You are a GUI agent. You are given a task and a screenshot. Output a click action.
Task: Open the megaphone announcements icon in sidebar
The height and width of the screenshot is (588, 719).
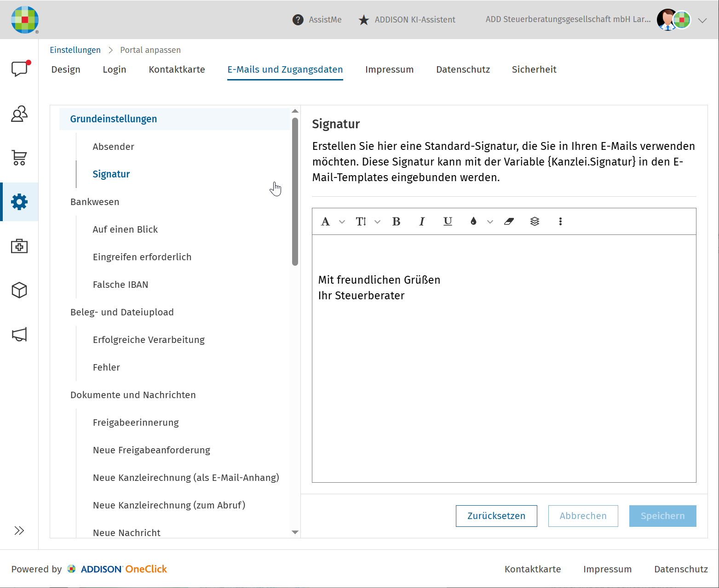[19, 334]
